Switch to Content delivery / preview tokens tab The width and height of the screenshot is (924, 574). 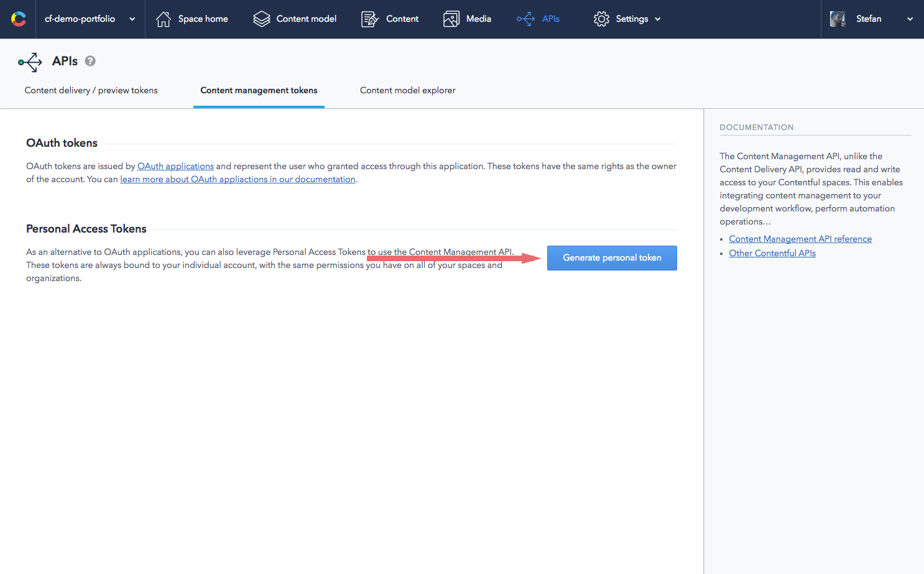(91, 91)
